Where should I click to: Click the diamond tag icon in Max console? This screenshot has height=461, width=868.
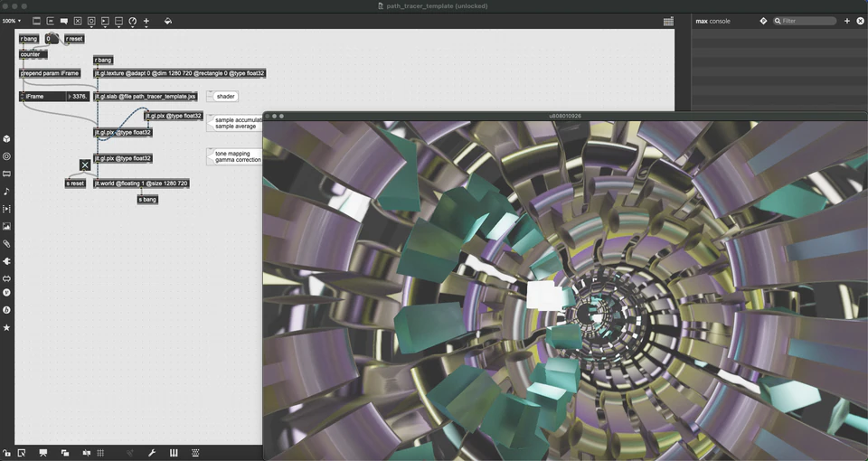click(x=763, y=21)
